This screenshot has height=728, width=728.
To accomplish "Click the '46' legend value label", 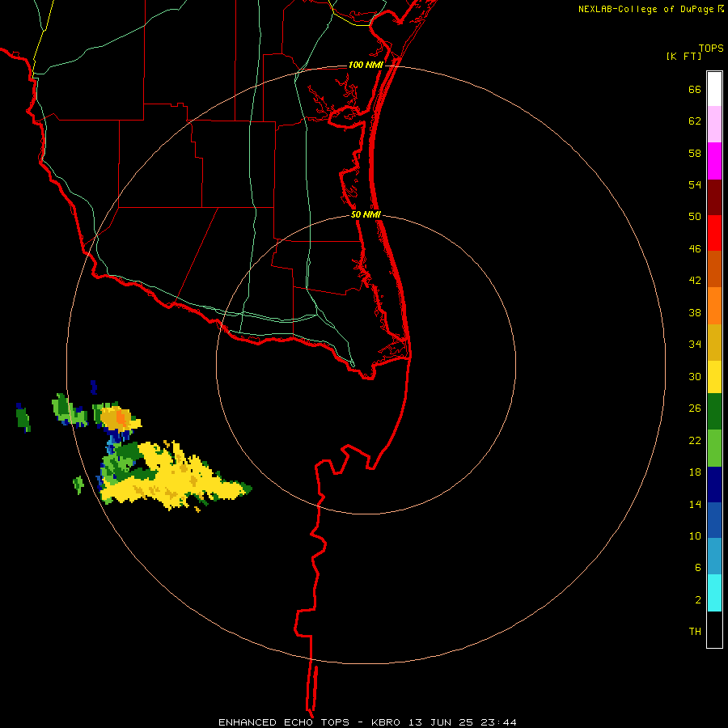I will click(x=695, y=249).
